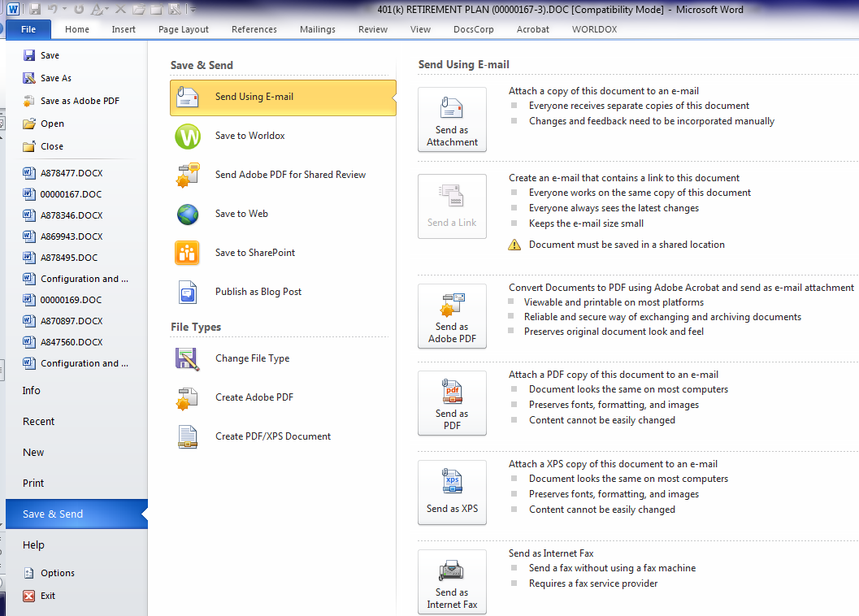Show the Recent documents section
The image size is (859, 616).
pos(38,422)
